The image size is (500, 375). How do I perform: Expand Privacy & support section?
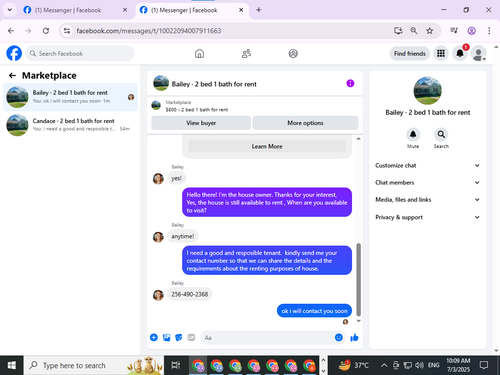point(427,217)
